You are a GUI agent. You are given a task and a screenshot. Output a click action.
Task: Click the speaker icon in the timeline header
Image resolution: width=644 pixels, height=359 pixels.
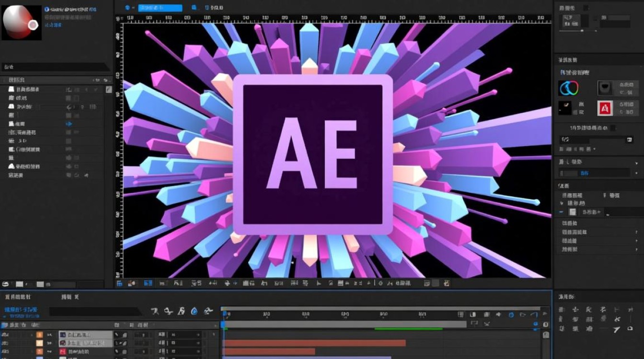pyautogui.click(x=498, y=314)
